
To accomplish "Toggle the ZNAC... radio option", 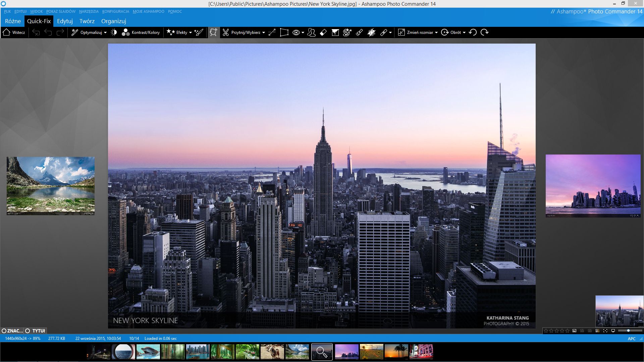I will pyautogui.click(x=4, y=331).
